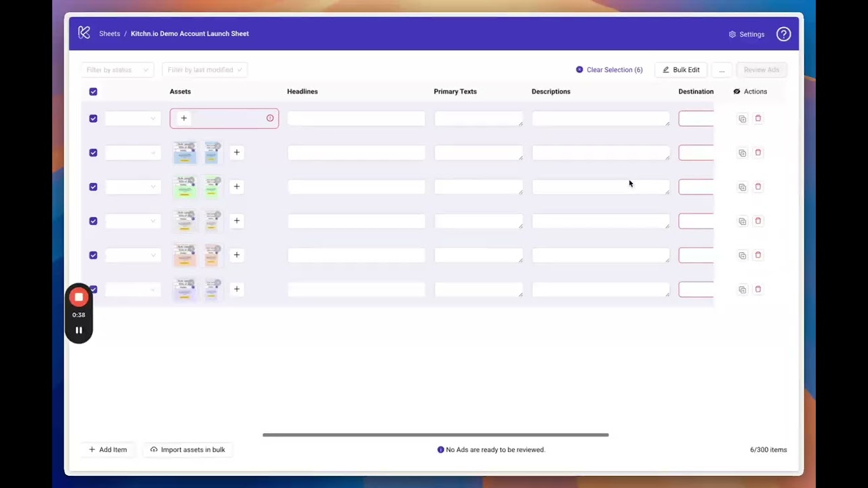Click the trash icon in last row
The height and width of the screenshot is (488, 868).
(758, 289)
